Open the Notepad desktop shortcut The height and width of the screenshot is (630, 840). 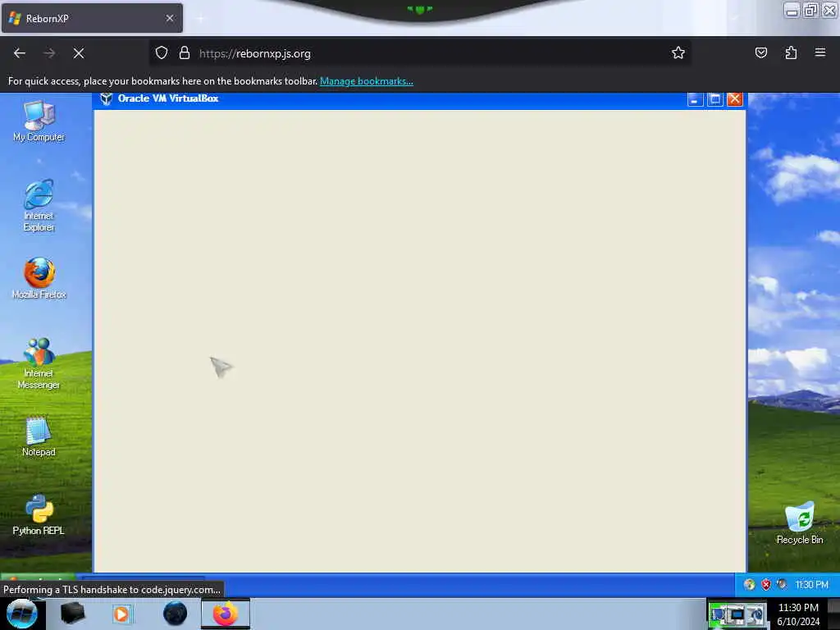39,436
